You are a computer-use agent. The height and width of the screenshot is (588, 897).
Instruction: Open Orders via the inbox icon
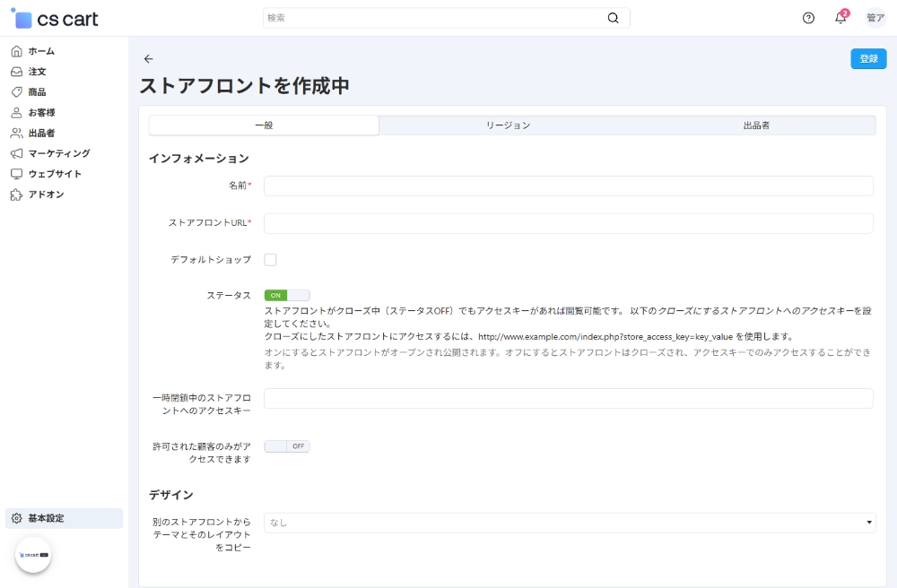pos(16,72)
